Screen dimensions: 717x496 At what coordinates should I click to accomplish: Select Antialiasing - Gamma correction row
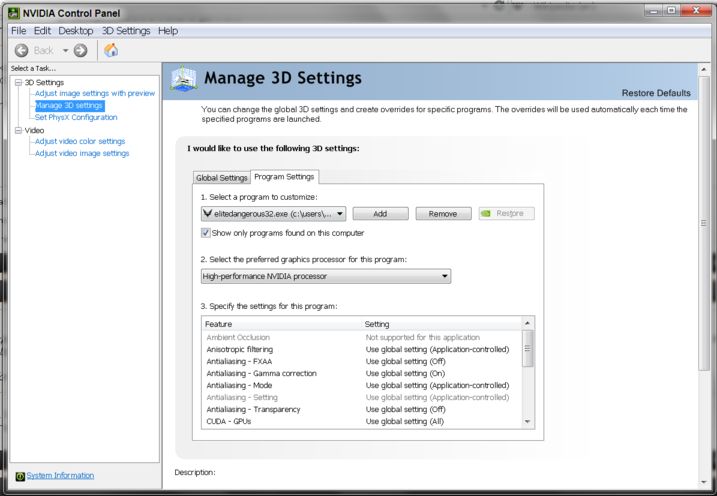(x=362, y=373)
